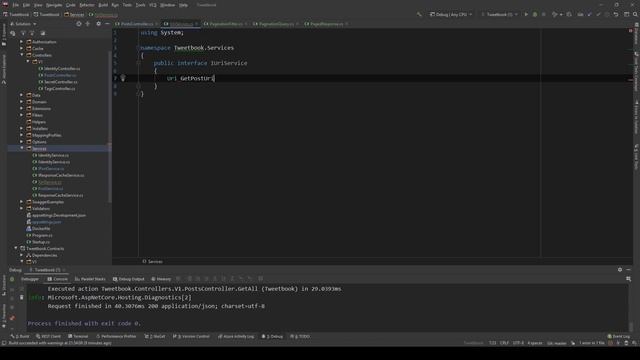Open appsettings.Development.json in the tree
This screenshot has height=360, width=640.
point(56,215)
